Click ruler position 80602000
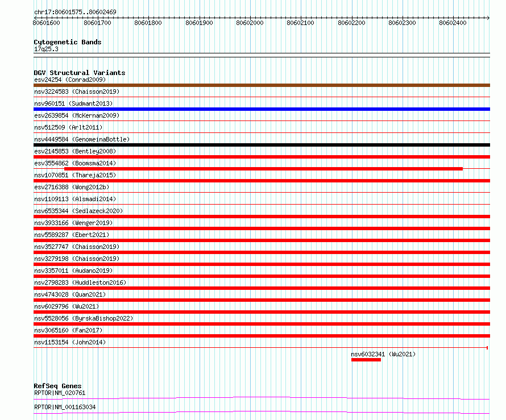This screenshot has height=420, width=506. point(250,23)
